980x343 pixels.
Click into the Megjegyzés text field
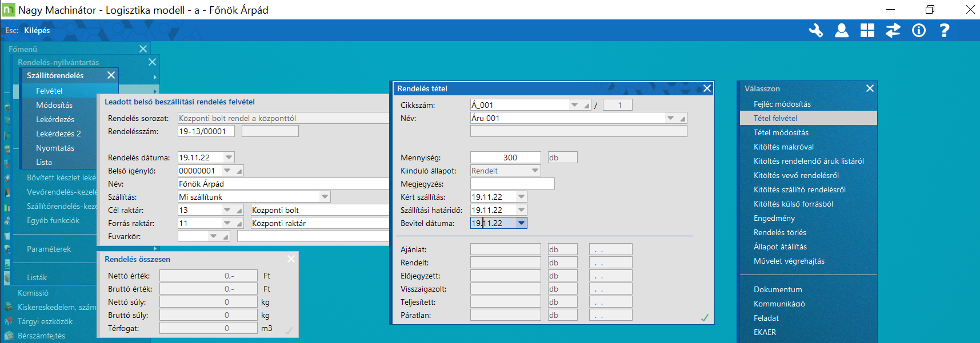tap(512, 184)
